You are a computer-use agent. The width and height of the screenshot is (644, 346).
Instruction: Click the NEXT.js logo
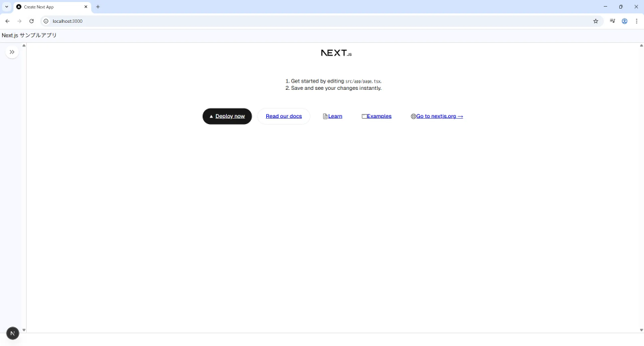[x=336, y=53]
